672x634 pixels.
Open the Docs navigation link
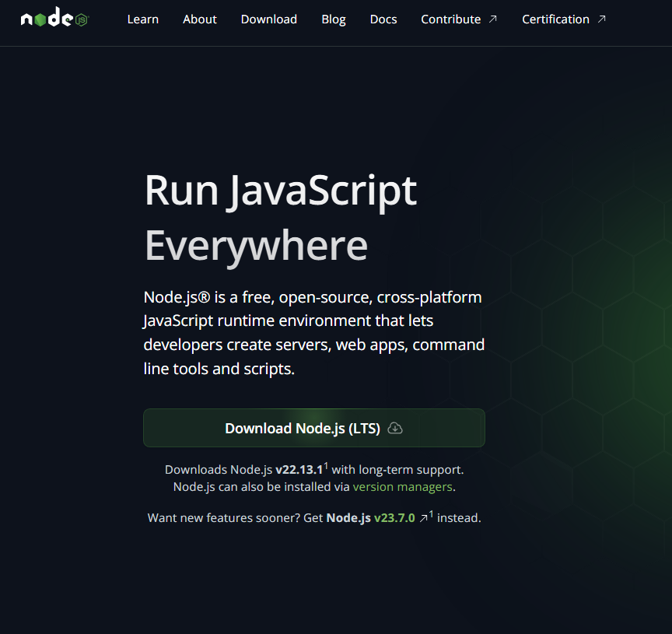(x=383, y=19)
